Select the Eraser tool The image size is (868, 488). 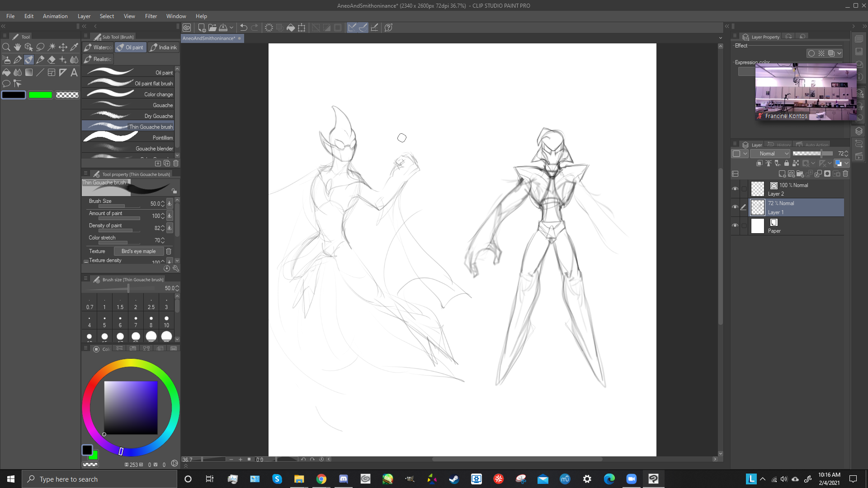52,60
